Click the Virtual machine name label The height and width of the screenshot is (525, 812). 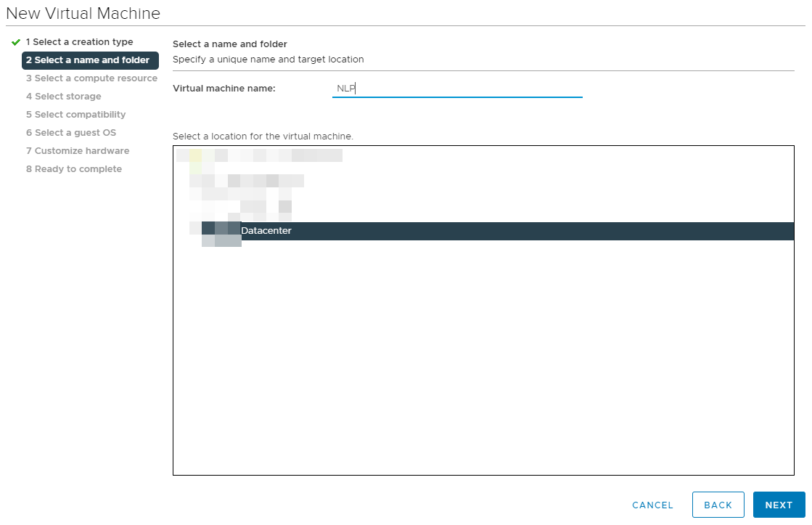pos(224,89)
